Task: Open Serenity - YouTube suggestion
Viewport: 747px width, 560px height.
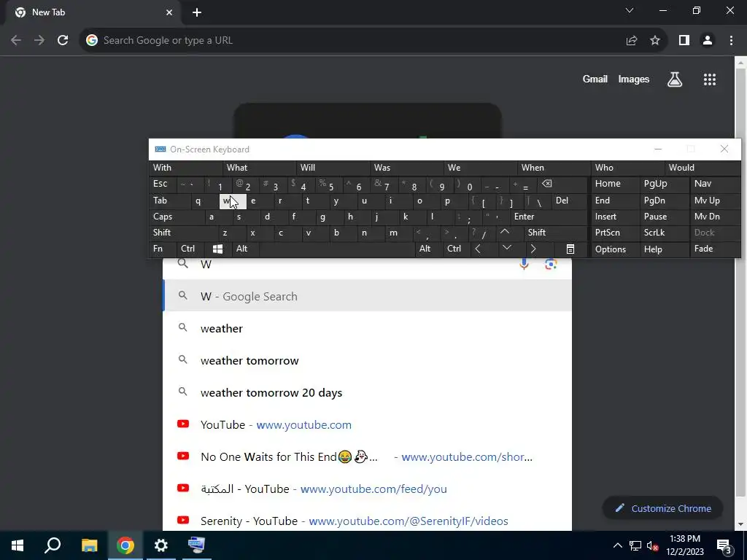Action: (x=367, y=521)
